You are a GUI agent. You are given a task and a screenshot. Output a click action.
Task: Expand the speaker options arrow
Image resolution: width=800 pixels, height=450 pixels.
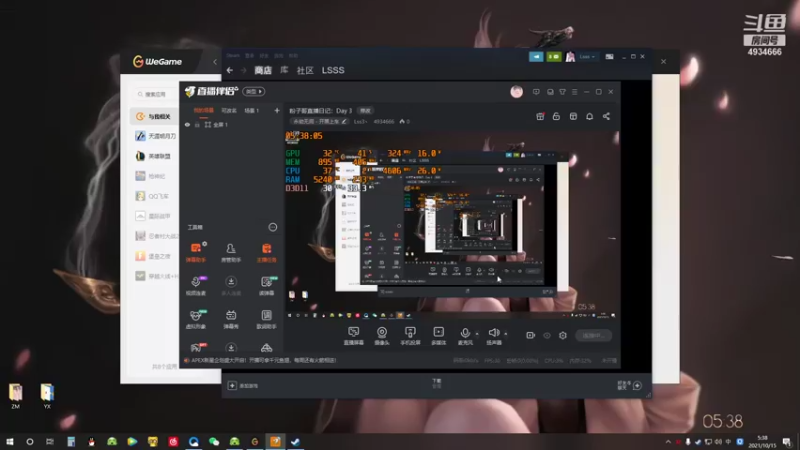[506, 334]
